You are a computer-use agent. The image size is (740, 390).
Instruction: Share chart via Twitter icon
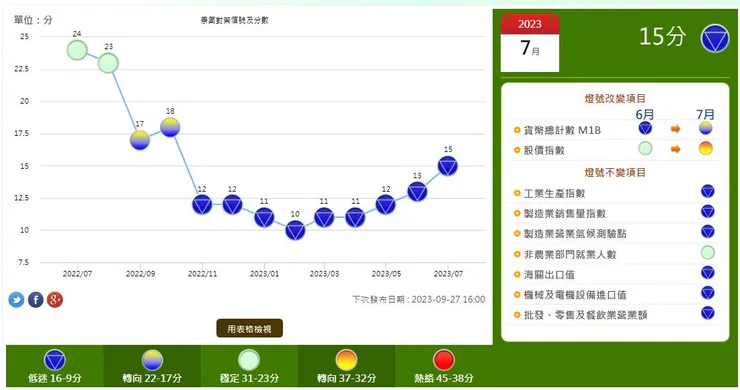tap(16, 299)
